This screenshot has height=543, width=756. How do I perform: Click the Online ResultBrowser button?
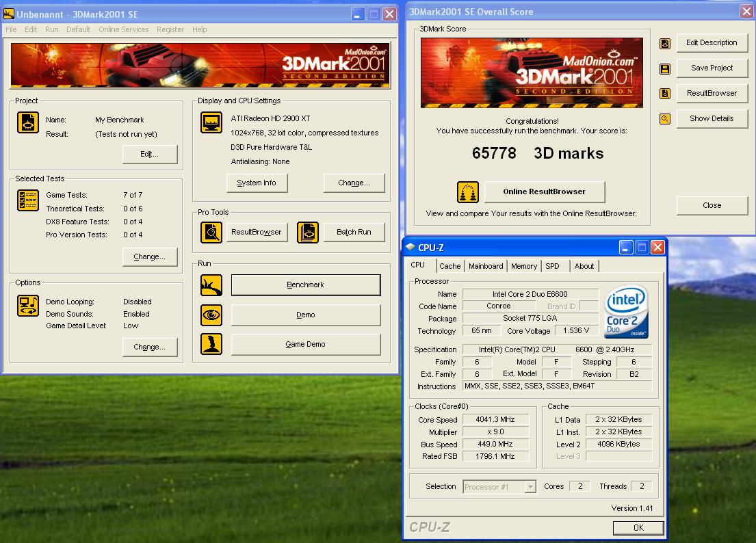(545, 191)
